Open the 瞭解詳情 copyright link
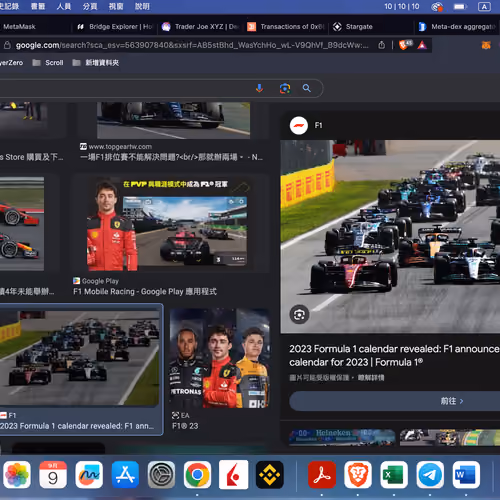Viewport: 500px width, 500px height. 371,378
